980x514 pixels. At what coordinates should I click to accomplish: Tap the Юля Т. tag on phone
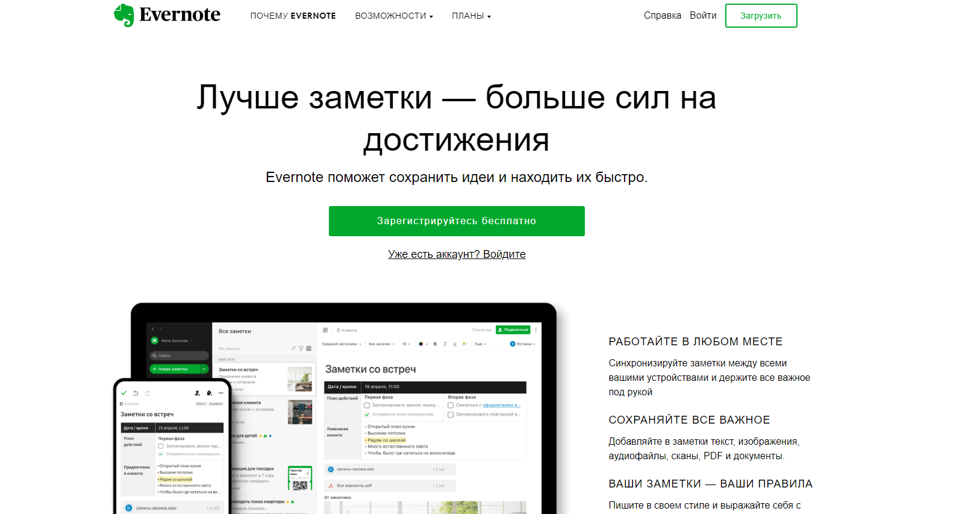[x=201, y=404]
